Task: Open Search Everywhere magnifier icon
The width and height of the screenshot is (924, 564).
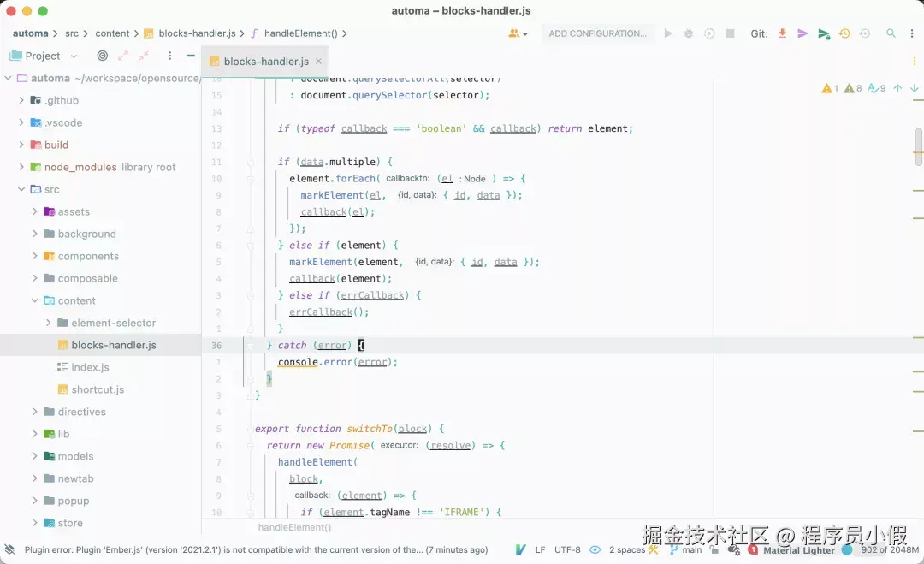Action: (891, 33)
